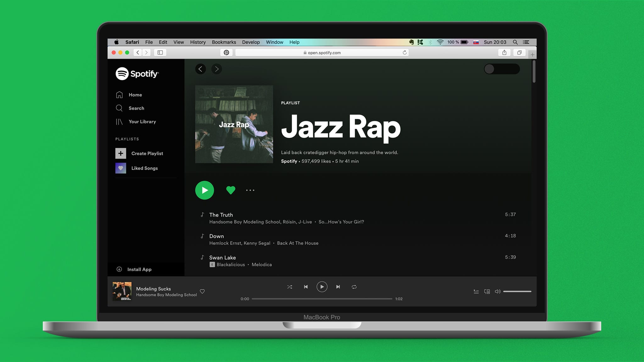644x362 pixels.
Task: Open the Window menu
Action: [x=275, y=42]
